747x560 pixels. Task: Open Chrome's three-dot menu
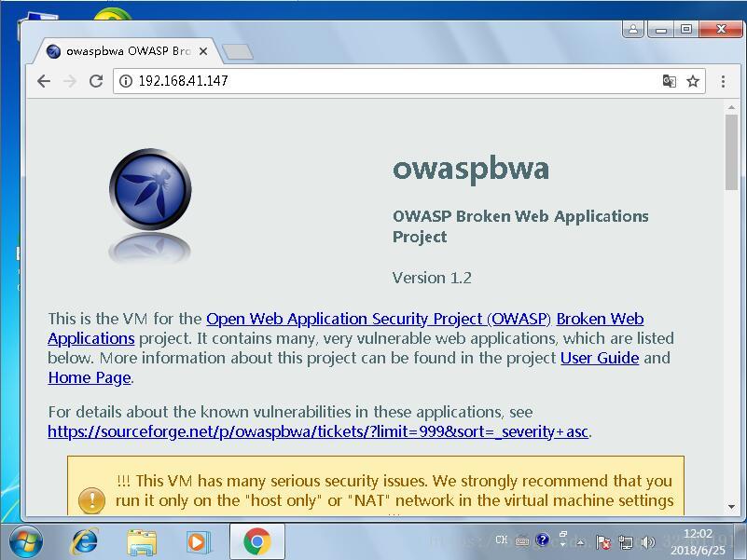(x=723, y=81)
